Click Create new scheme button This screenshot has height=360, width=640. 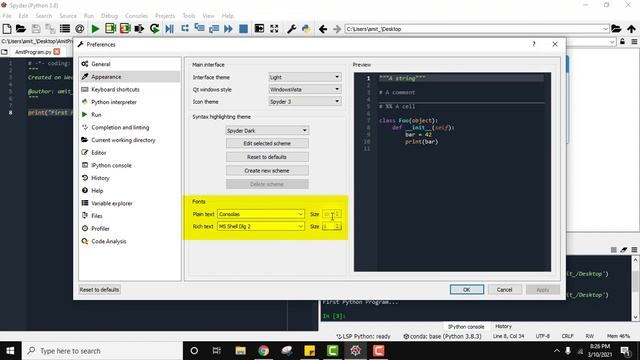click(267, 171)
